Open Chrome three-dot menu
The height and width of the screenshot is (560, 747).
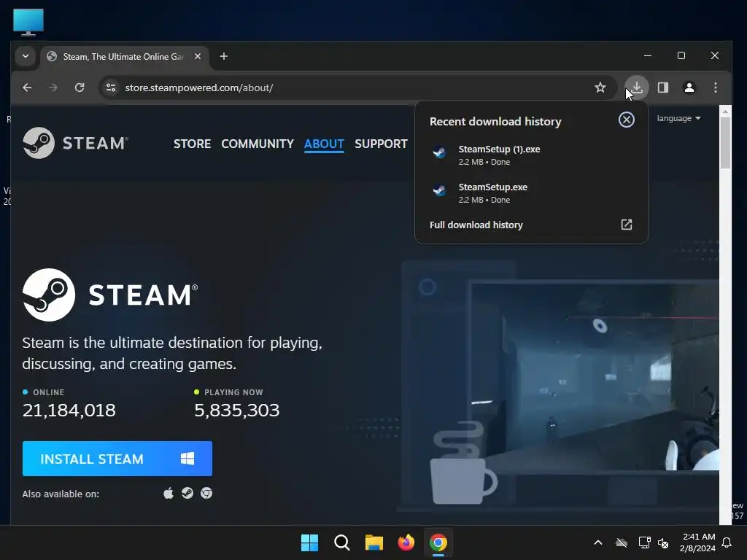pos(716,87)
